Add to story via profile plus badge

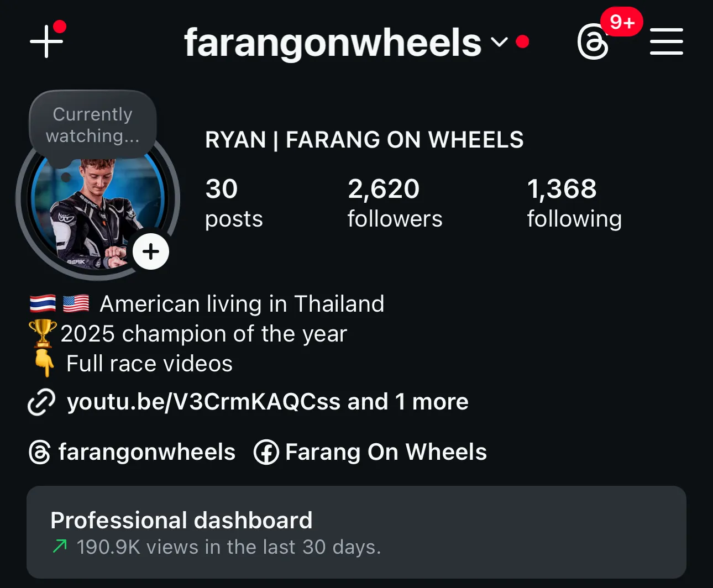[151, 251]
